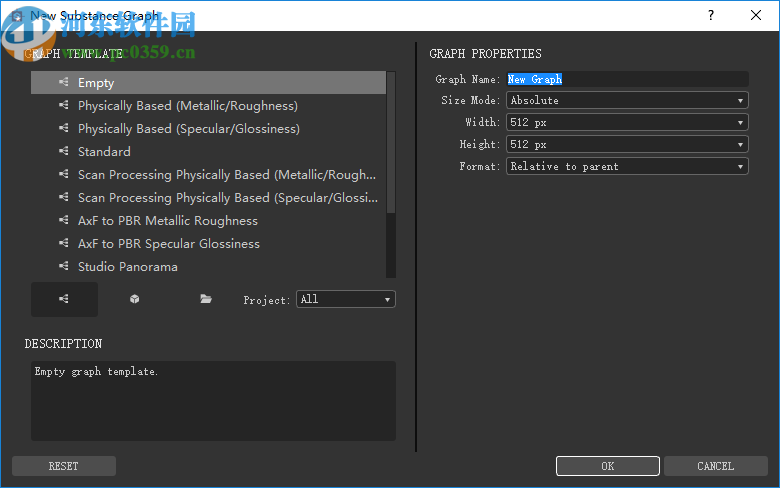The height and width of the screenshot is (488, 780).
Task: Select Physically Based (Specular/Glossiness) template
Action: click(208, 128)
